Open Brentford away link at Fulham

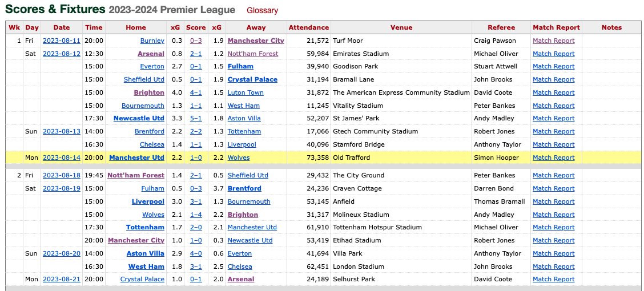[x=244, y=188]
